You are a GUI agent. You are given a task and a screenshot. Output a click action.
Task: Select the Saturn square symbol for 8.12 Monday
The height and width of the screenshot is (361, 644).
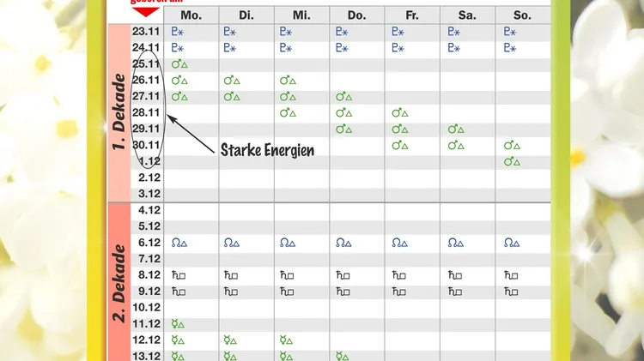pos(179,275)
